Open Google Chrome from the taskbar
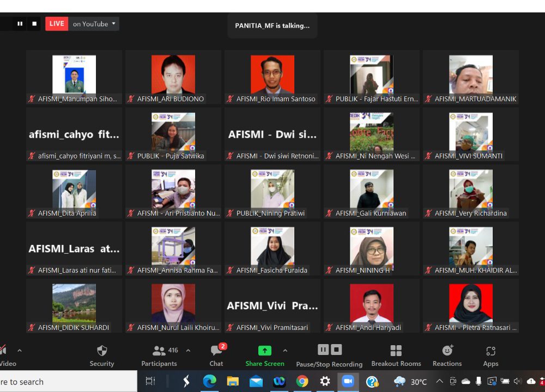This screenshot has height=392, width=545. pos(302,382)
